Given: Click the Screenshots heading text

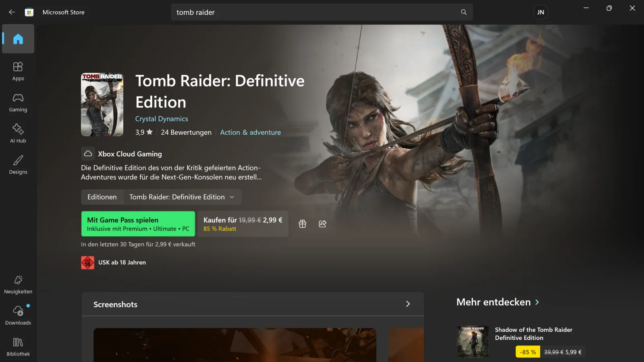Looking at the screenshot, I should pyautogui.click(x=116, y=304).
